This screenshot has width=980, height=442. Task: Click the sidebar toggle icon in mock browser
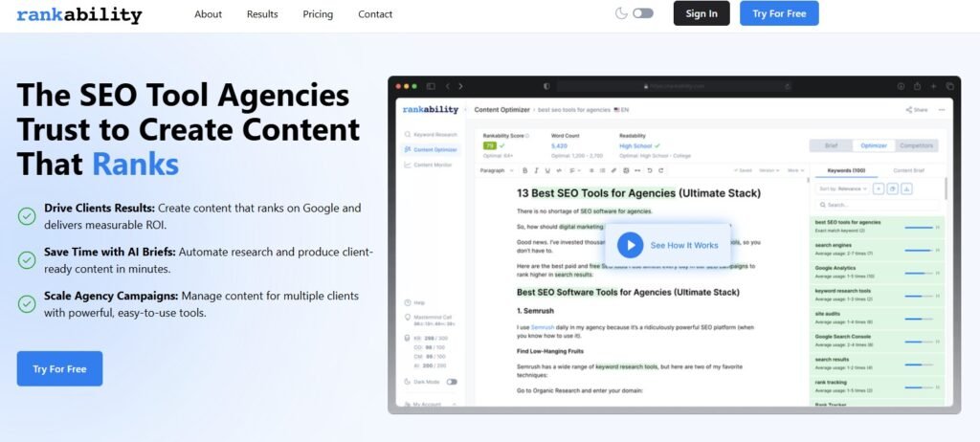coord(431,86)
